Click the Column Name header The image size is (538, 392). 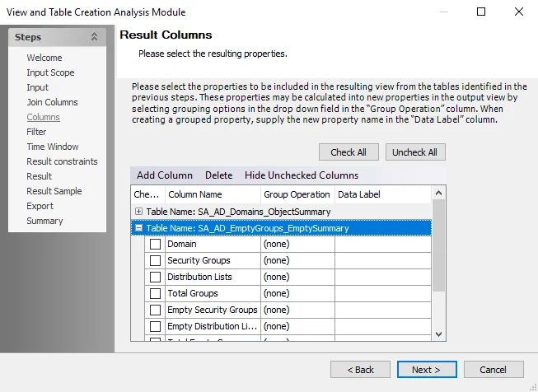pos(213,194)
